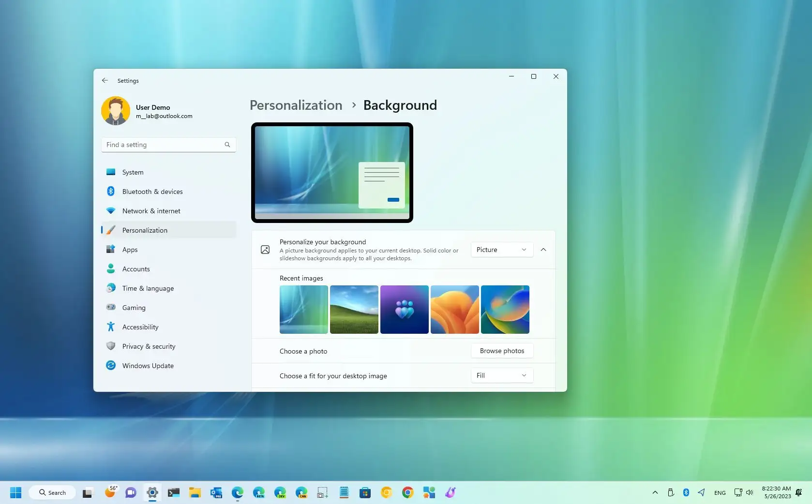Open Task View from the taskbar
The width and height of the screenshot is (812, 504).
pos(87,493)
